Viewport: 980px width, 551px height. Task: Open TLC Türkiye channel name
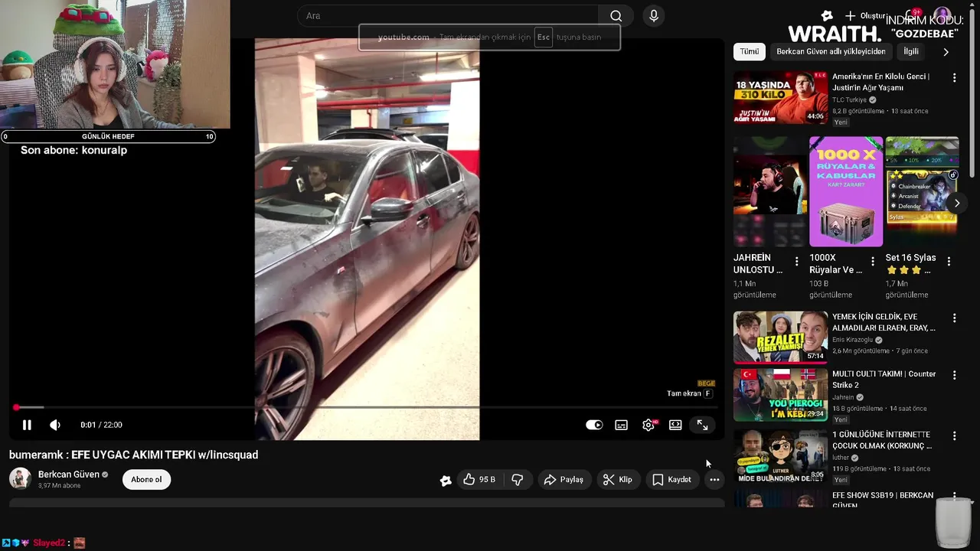click(x=849, y=99)
